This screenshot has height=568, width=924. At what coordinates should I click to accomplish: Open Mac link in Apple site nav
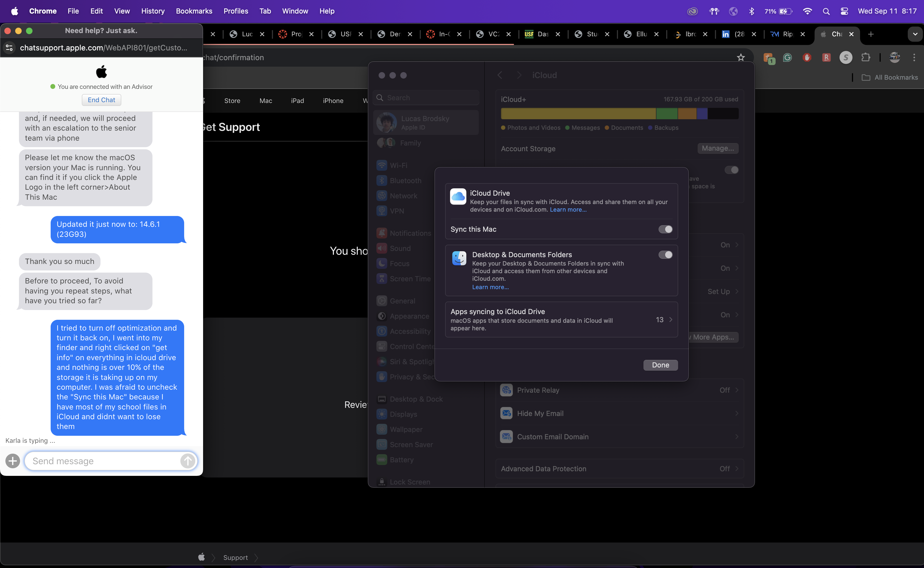click(x=266, y=101)
